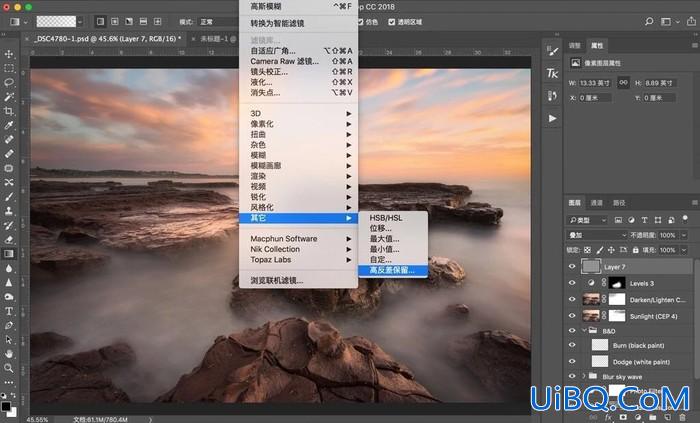700x423 pixels.
Task: Hide the Burn (black paint) layer
Action: point(572,345)
